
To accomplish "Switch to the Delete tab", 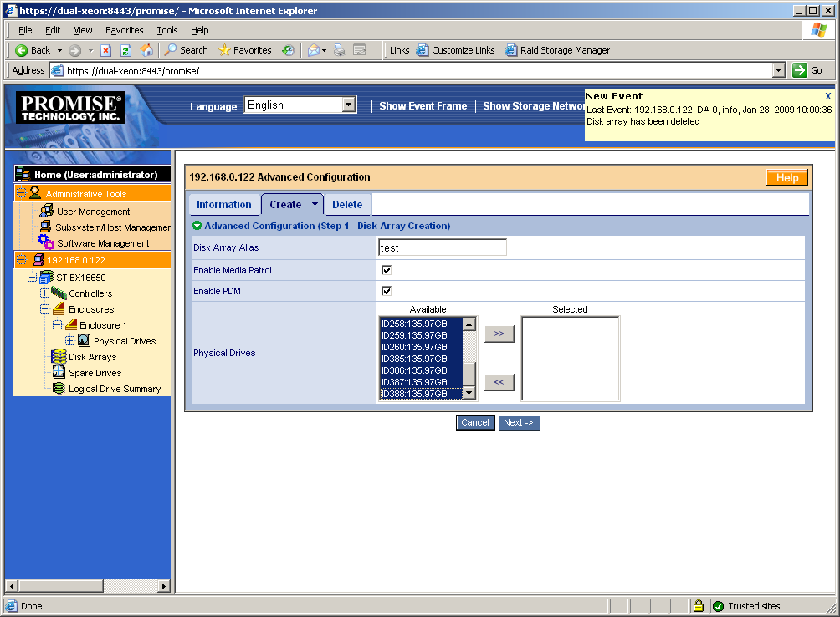I will [347, 203].
